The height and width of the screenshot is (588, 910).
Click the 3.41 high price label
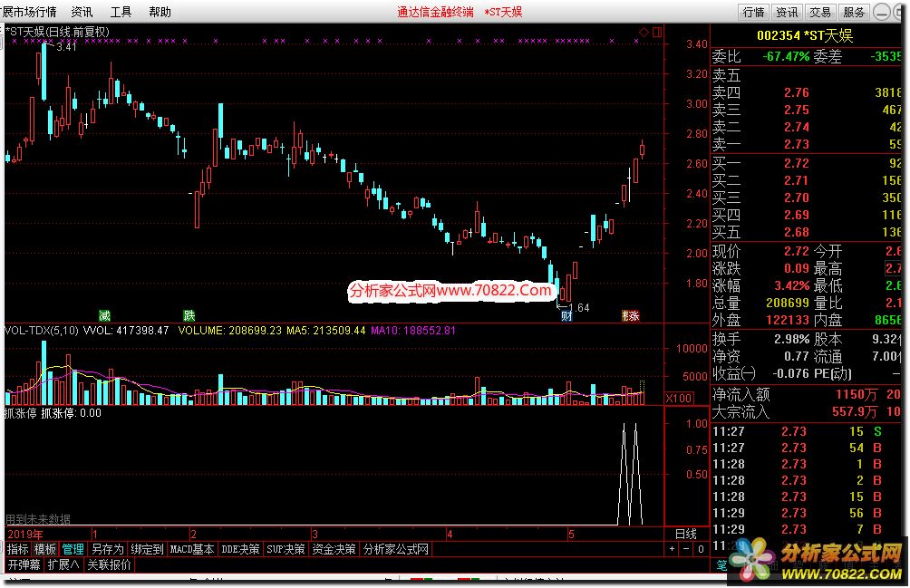(66, 47)
